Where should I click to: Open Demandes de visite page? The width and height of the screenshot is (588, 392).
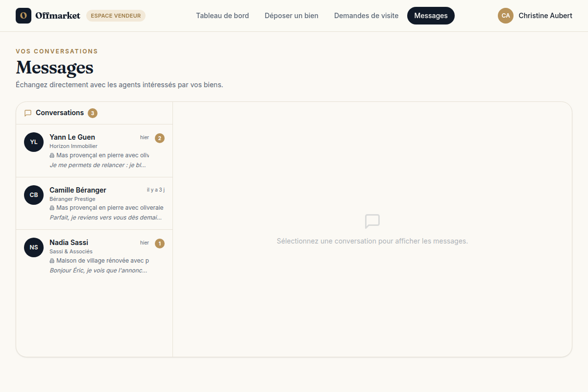pos(366,16)
